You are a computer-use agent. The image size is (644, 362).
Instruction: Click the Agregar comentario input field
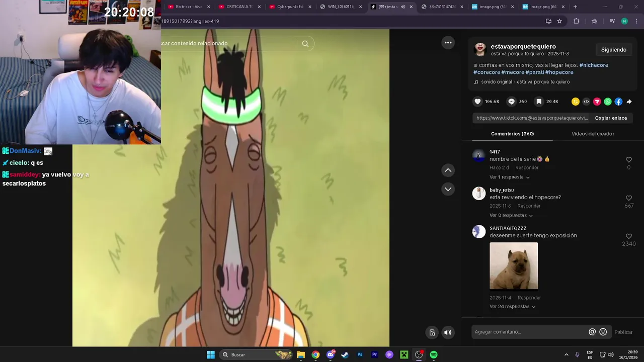point(530,332)
